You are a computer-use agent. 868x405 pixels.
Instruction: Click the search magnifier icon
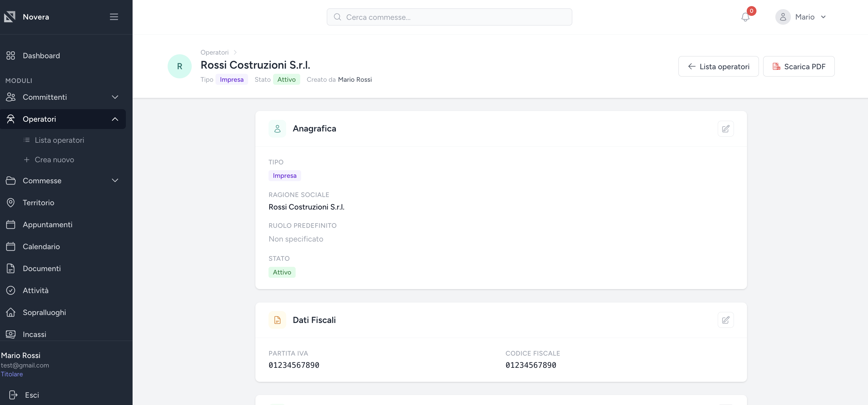click(x=337, y=17)
